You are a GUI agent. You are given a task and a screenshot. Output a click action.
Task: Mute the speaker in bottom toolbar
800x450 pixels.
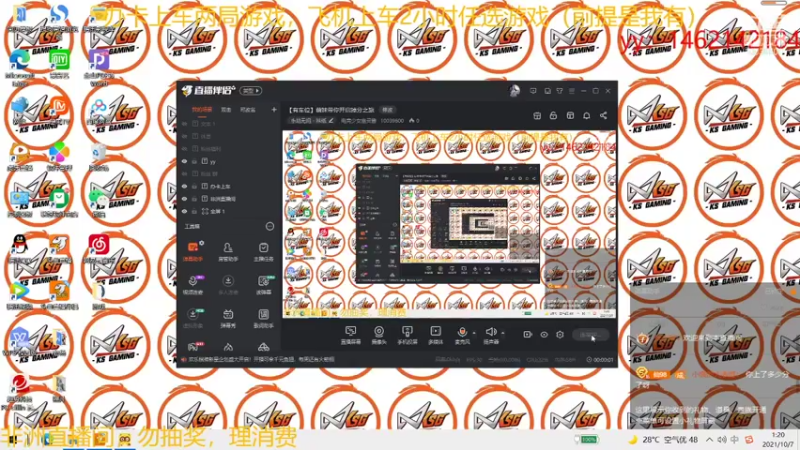[x=490, y=335]
